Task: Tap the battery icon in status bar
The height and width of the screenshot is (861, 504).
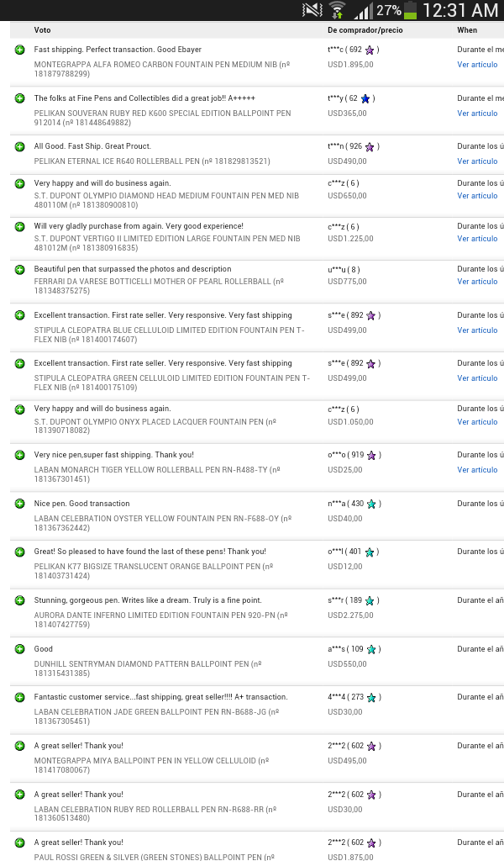Action: click(x=410, y=10)
